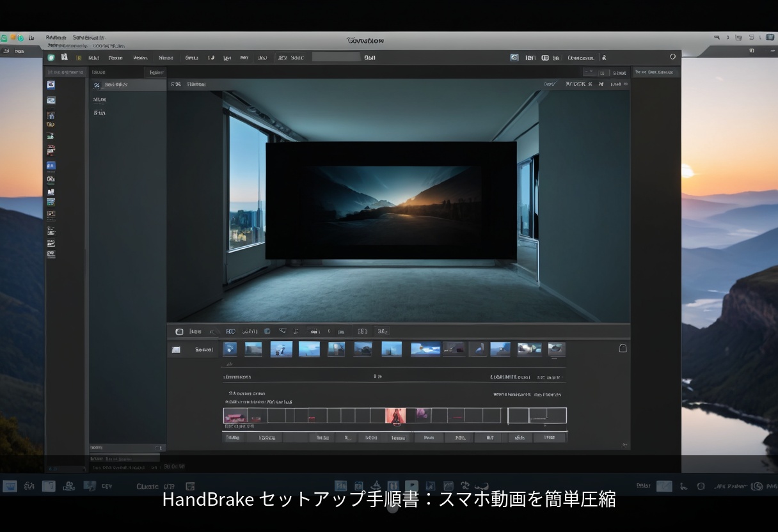Select the white-outlined box right of the clip strip
Image resolution: width=778 pixels, height=532 pixels.
(537, 416)
